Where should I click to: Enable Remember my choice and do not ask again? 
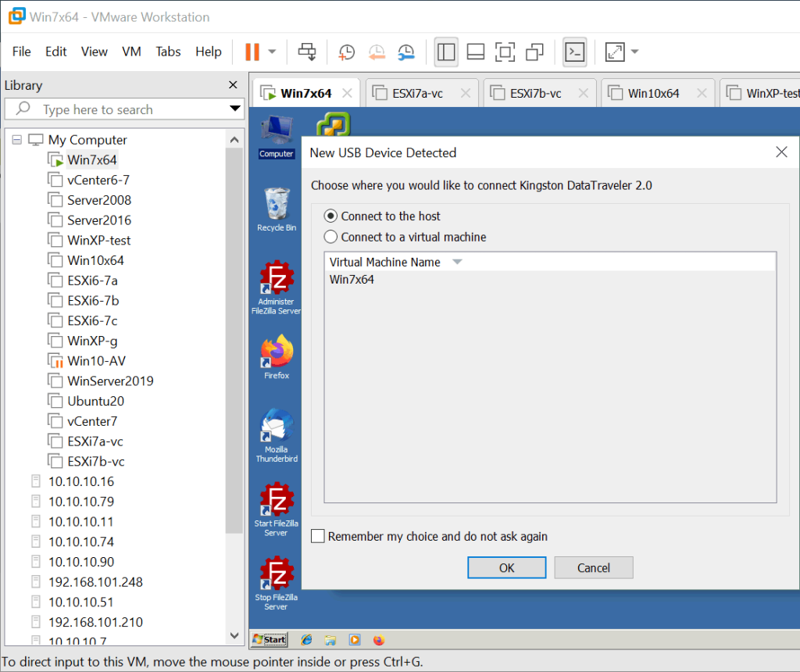[x=318, y=536]
